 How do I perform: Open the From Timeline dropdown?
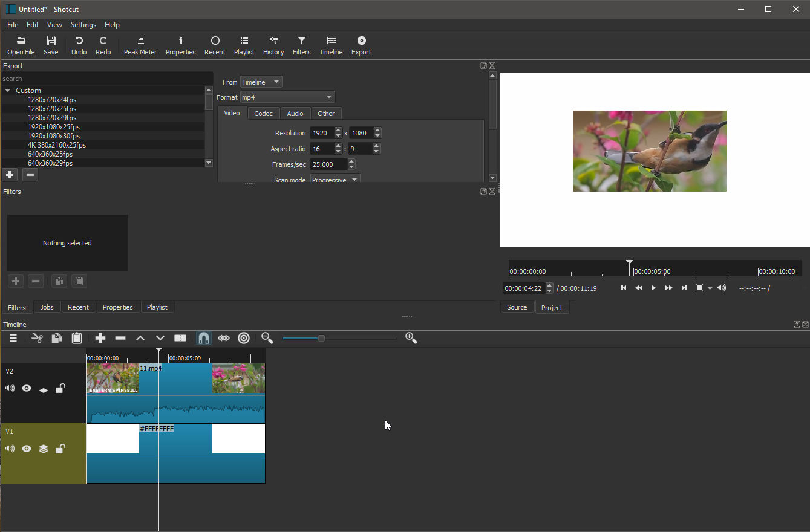point(261,82)
